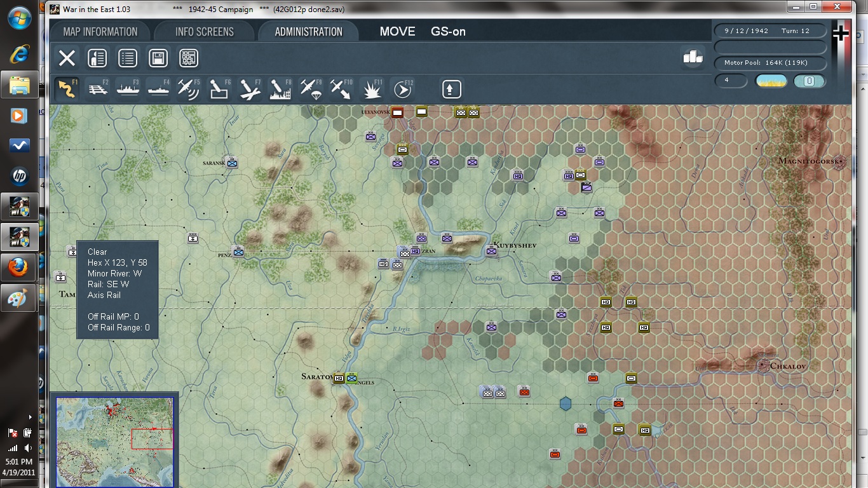Viewport: 868px width, 488px height.
Task: Click the 5:01 PM system clock
Action: pyautogui.click(x=18, y=462)
